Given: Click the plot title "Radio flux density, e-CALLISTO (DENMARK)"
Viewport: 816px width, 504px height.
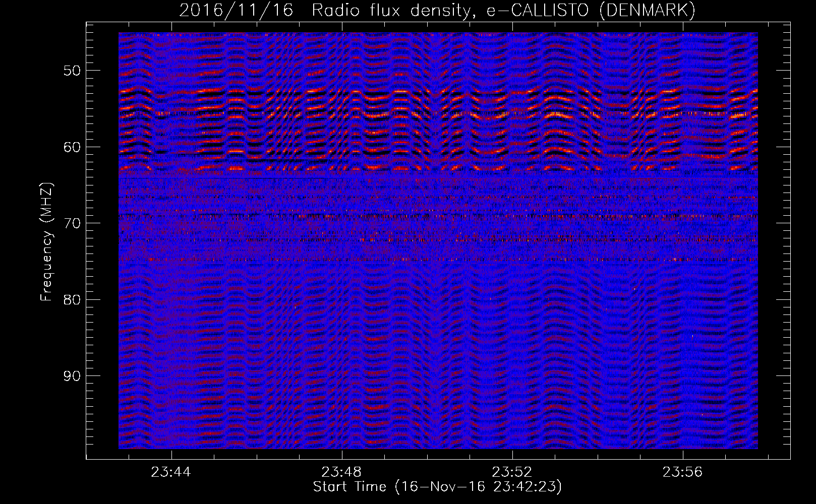Looking at the screenshot, I should (x=503, y=11).
